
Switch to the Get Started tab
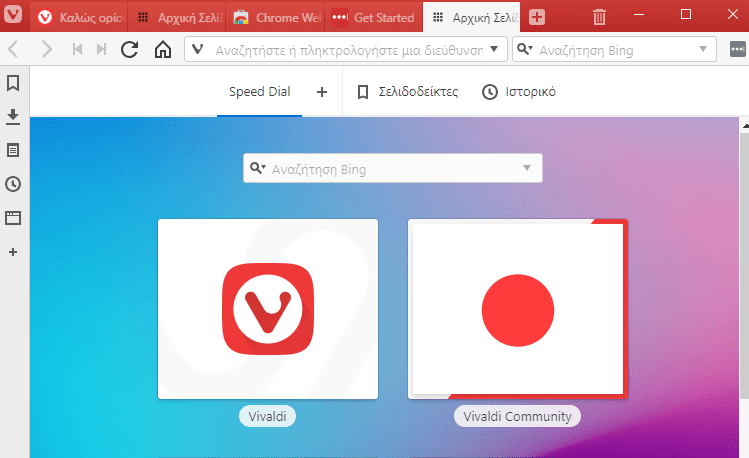(x=374, y=17)
